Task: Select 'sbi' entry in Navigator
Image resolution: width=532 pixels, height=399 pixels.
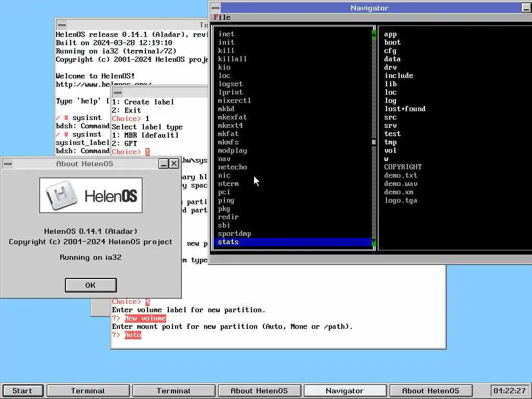Action: coord(224,225)
